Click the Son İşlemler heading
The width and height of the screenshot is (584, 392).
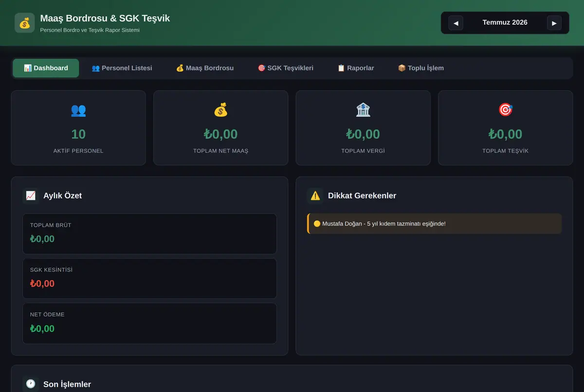click(67, 384)
